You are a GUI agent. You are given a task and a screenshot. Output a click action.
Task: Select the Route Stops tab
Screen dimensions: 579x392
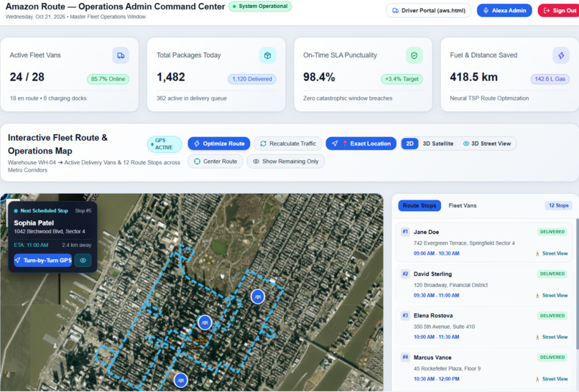click(x=420, y=205)
